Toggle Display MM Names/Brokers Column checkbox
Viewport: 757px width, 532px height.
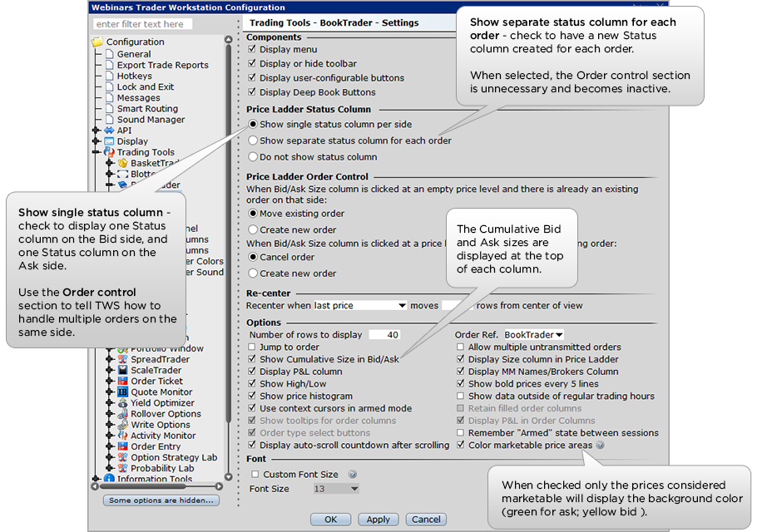(x=461, y=372)
